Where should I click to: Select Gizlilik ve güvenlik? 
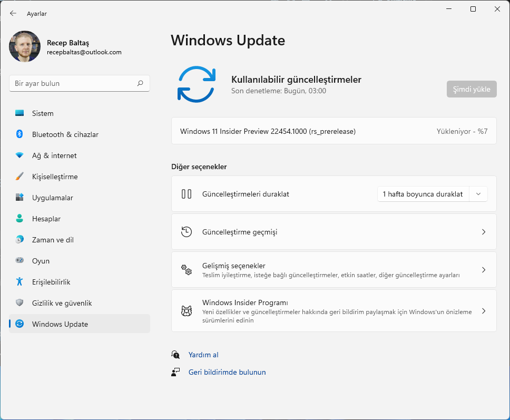pos(80,303)
